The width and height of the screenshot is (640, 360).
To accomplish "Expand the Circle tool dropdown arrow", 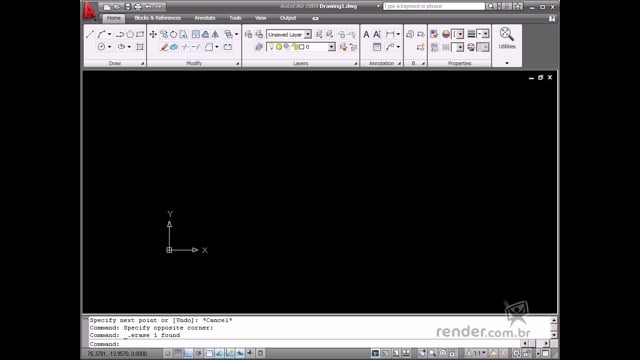I will (x=109, y=47).
